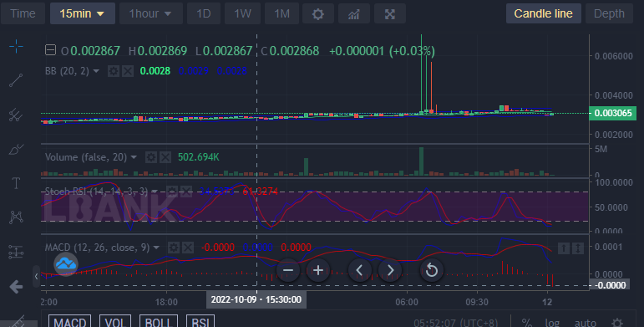Viewport: 644px width, 327px height.
Task: Expand the Volume (false, 20) indicator menu
Action: point(134,157)
